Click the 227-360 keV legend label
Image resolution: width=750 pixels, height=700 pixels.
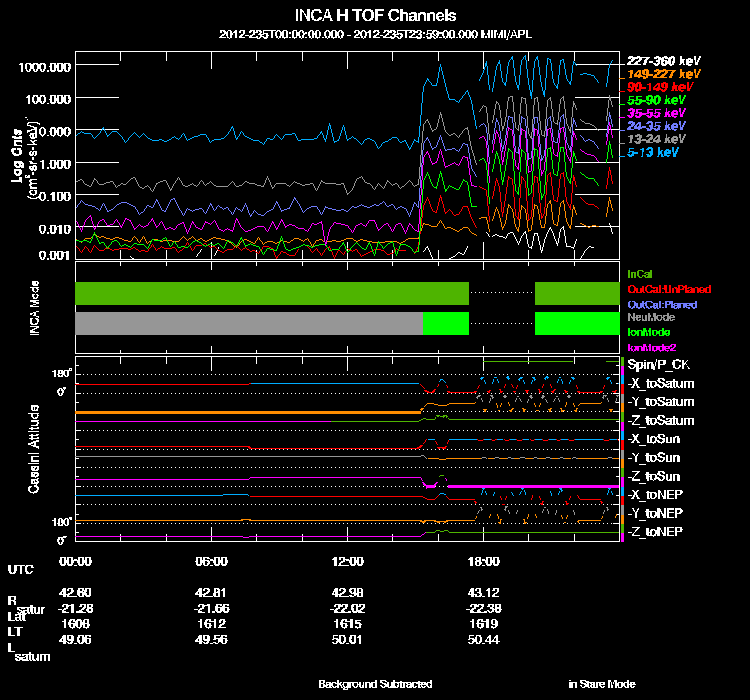pos(663,61)
